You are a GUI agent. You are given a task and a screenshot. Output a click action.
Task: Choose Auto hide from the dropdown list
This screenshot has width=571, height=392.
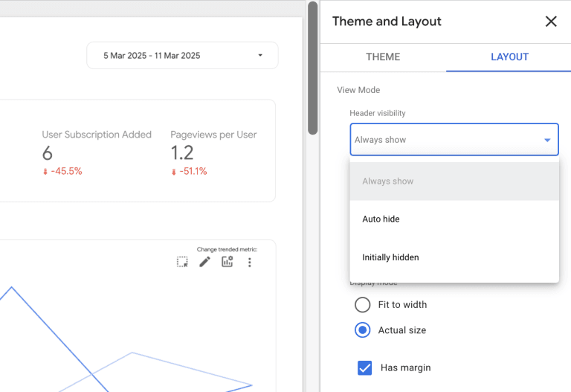tap(381, 219)
